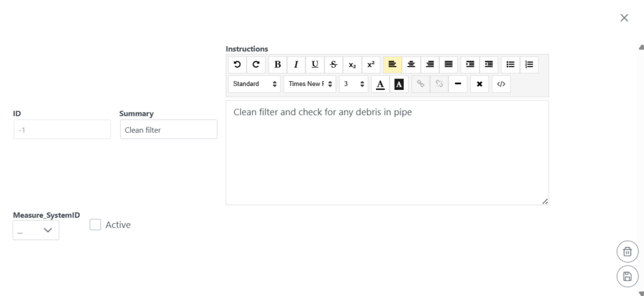Pick the text font color
Viewport: 644px width, 296px height.
380,84
